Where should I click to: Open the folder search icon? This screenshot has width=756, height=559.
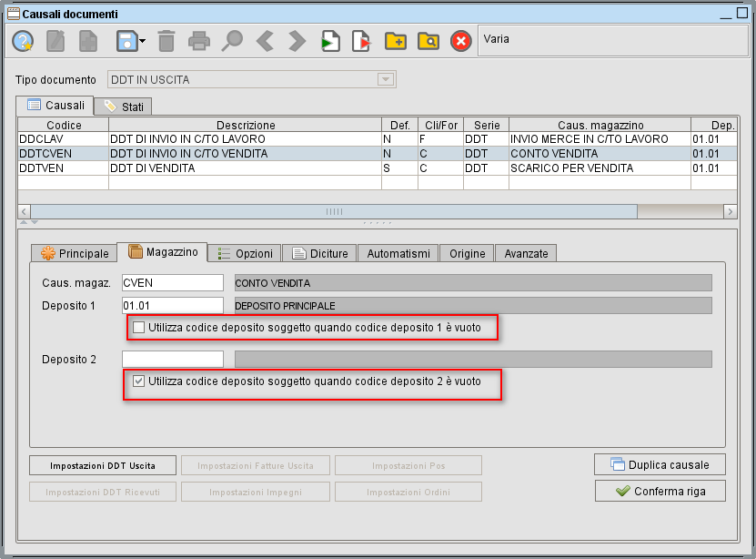tap(428, 41)
